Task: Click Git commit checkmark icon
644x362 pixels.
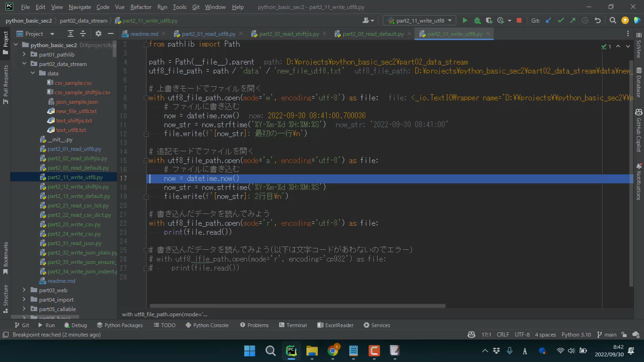Action: (x=561, y=21)
